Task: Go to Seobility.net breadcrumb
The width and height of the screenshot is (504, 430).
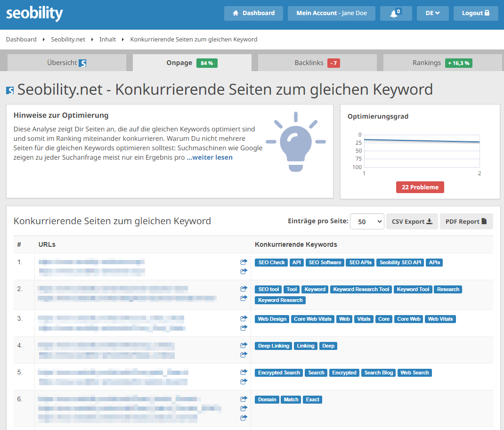Action: click(68, 40)
